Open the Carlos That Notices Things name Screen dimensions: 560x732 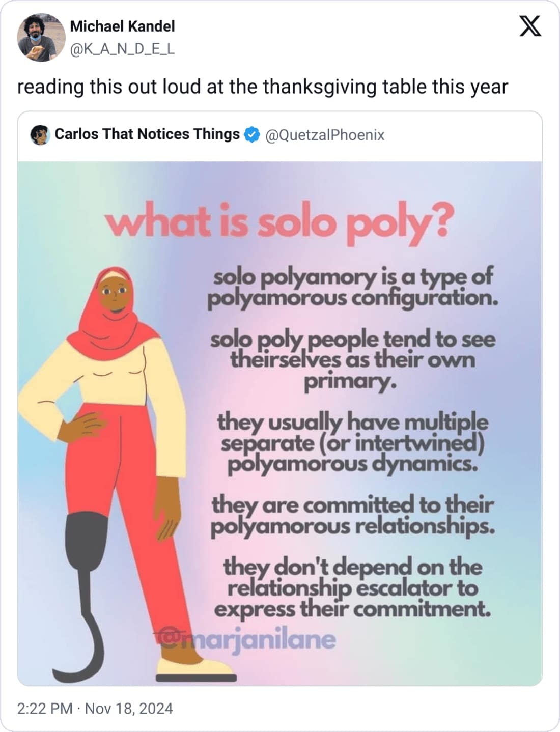tap(147, 134)
